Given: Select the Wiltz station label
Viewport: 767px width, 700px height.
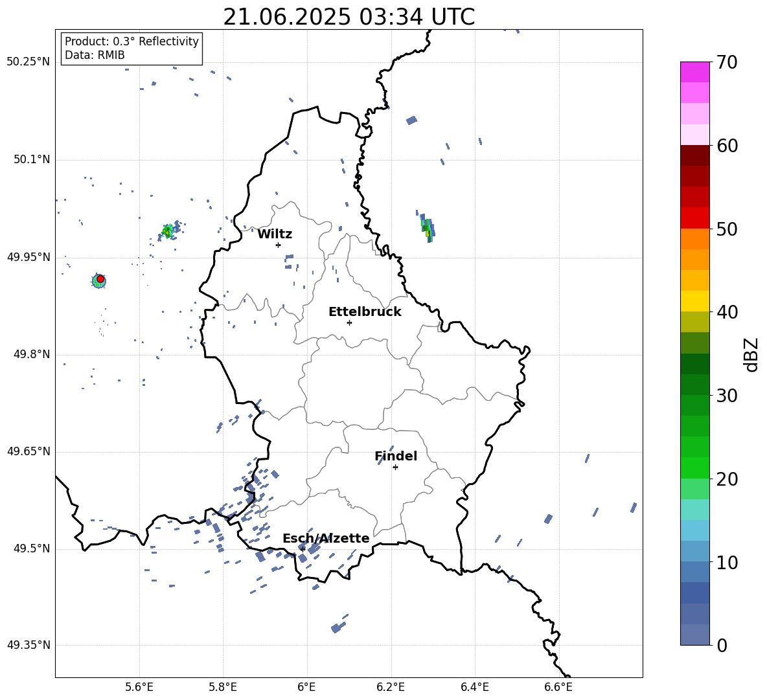Looking at the screenshot, I should [275, 234].
